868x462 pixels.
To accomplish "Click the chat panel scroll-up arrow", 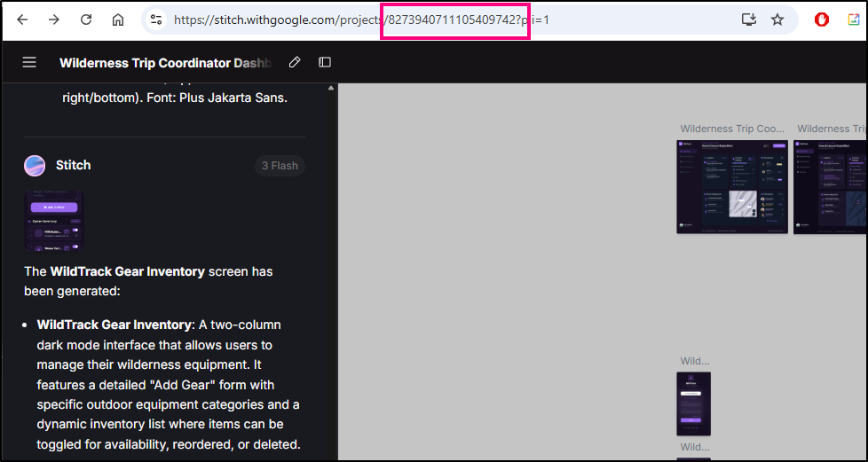I will tap(332, 88).
